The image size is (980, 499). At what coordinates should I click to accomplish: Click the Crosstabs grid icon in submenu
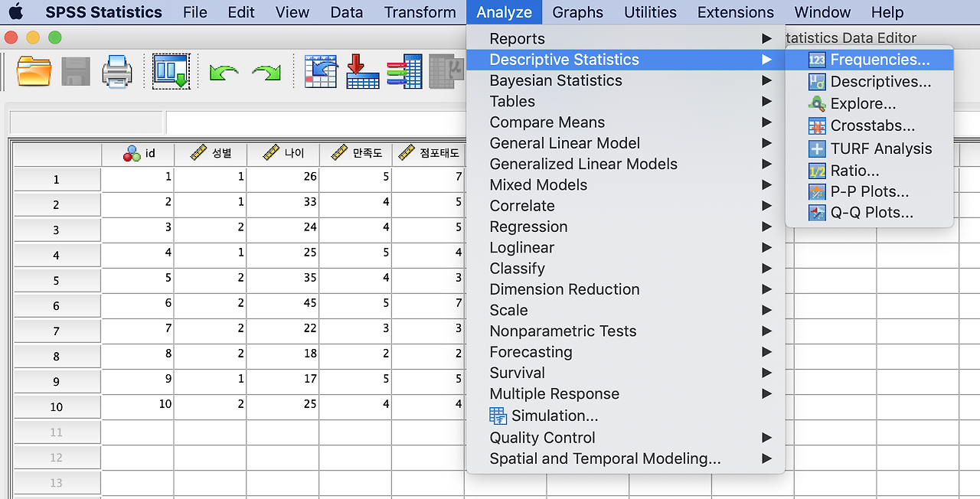tap(817, 126)
